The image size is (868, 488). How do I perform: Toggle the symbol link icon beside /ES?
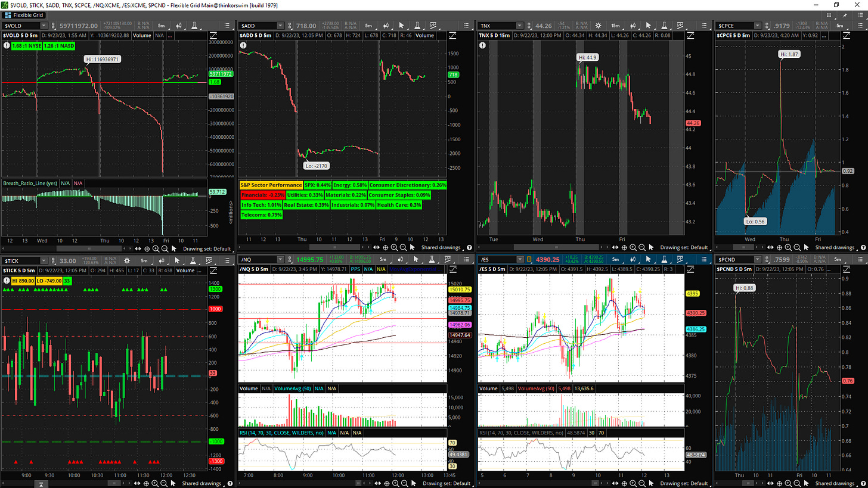(529, 260)
